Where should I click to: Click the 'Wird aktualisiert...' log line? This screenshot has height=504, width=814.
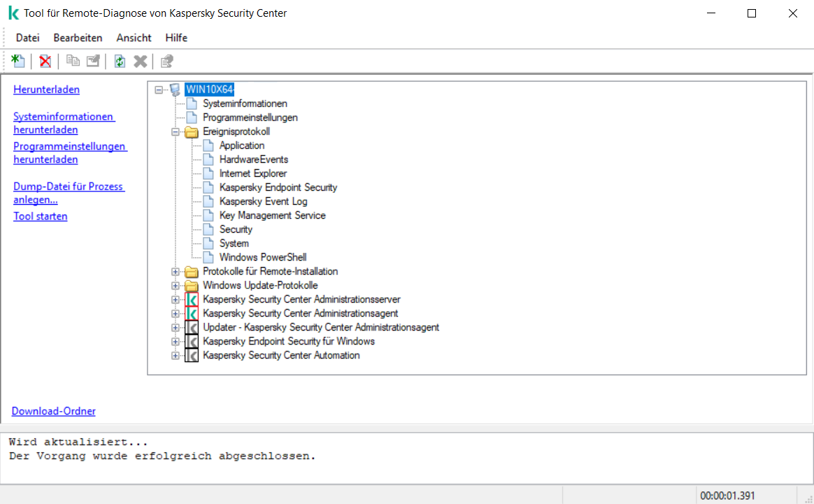coord(78,442)
